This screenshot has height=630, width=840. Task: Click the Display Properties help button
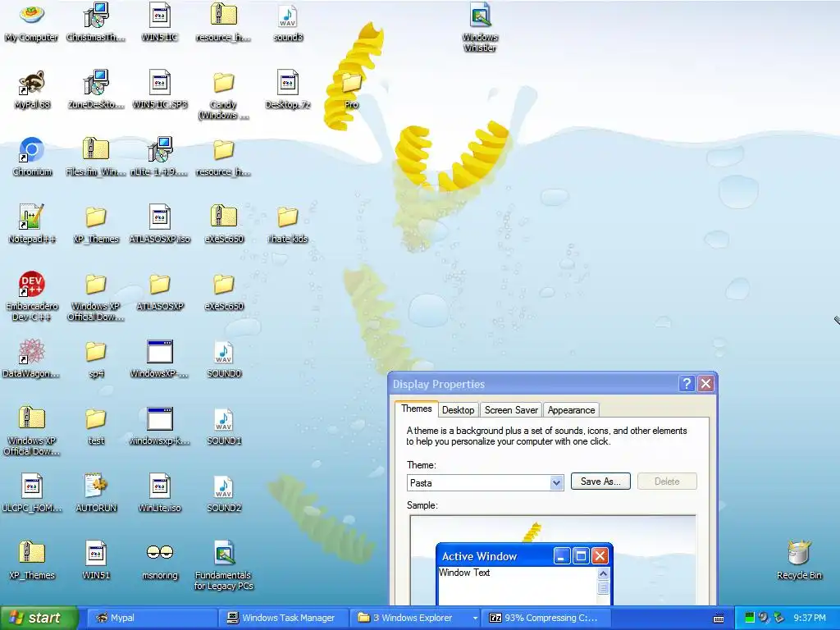687,384
